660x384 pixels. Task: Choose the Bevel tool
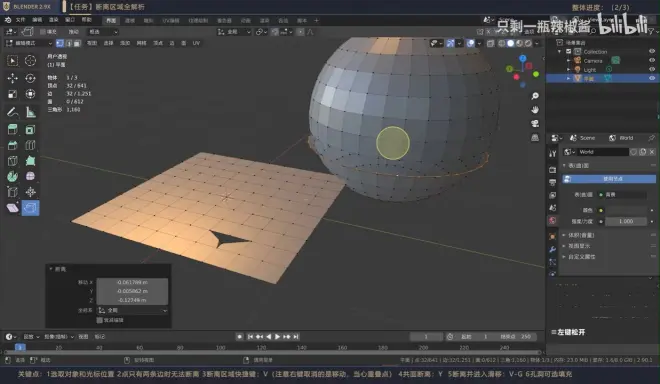(x=12, y=145)
